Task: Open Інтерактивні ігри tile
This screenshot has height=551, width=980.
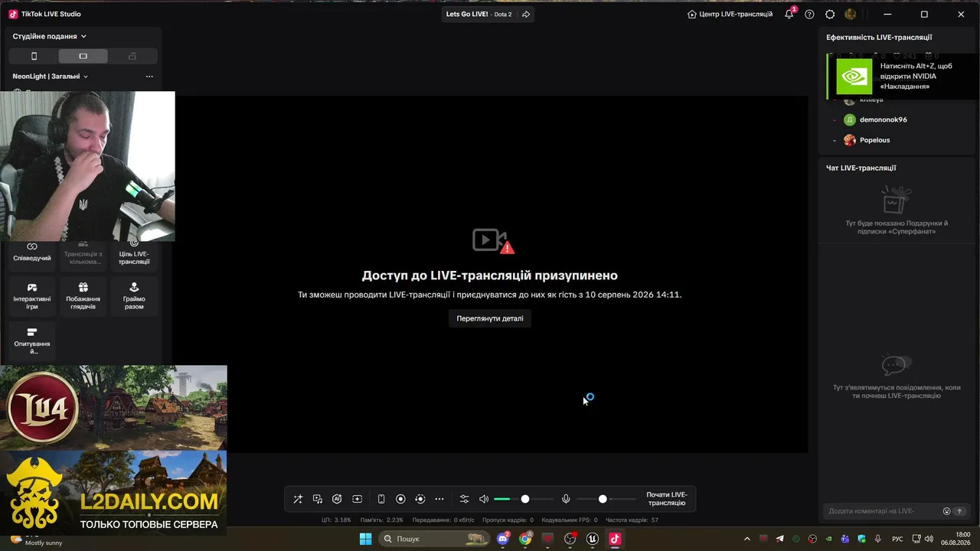Action: pos(32,297)
